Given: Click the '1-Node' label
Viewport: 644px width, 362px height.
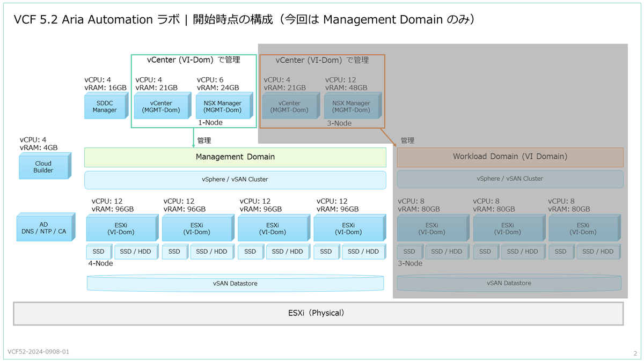Looking at the screenshot, I should click(x=210, y=123).
